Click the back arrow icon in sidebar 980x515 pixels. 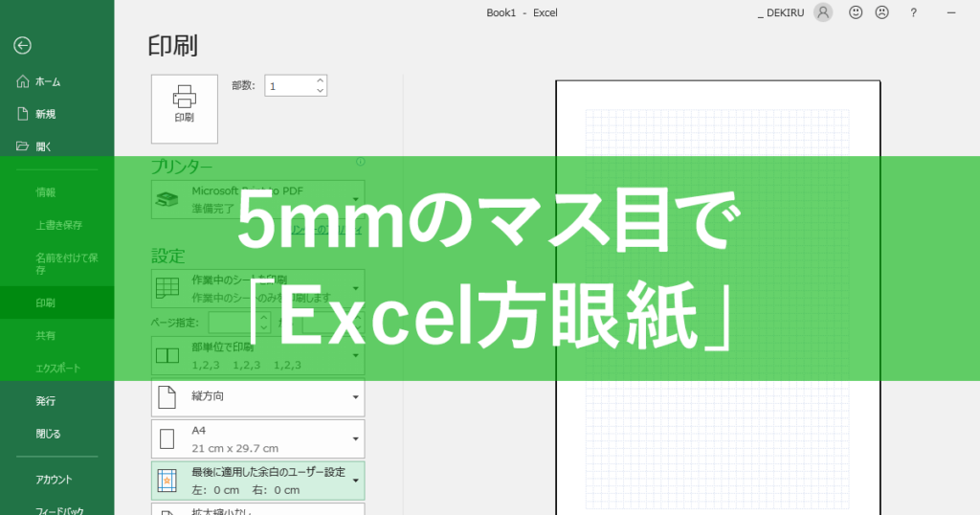pos(23,45)
